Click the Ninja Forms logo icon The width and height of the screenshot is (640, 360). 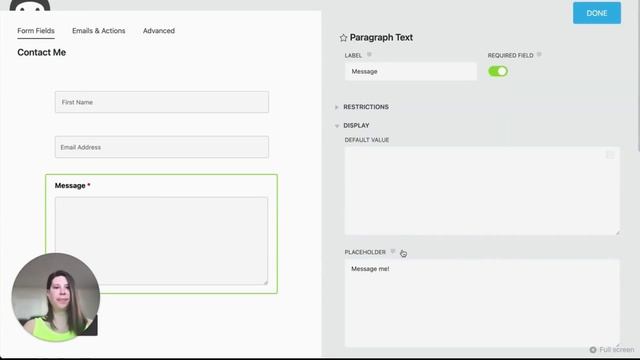point(30,5)
